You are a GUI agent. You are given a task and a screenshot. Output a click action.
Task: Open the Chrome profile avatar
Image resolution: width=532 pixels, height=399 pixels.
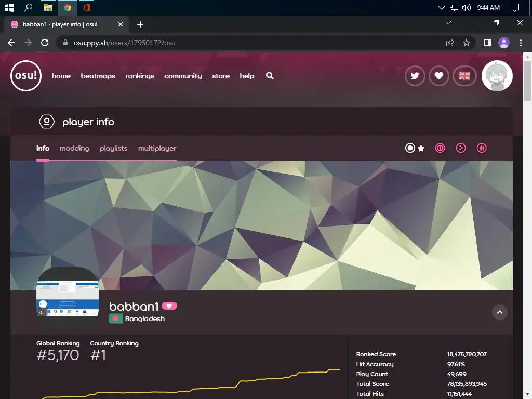tap(504, 43)
